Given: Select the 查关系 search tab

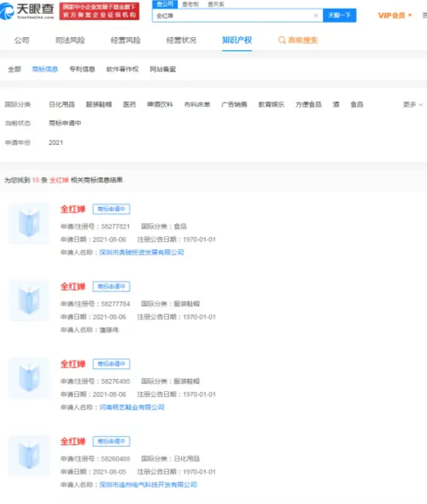Looking at the screenshot, I should pyautogui.click(x=216, y=4).
